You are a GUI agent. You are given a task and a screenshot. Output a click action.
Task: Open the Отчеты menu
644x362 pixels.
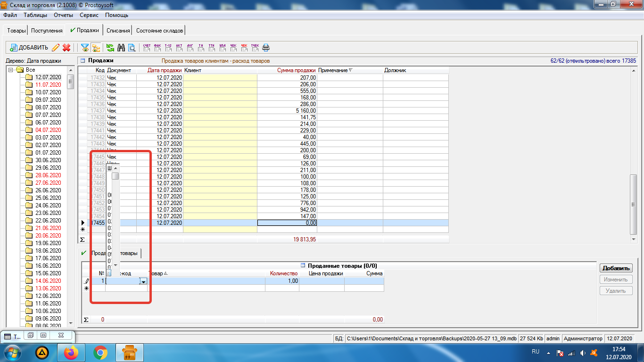tap(63, 15)
